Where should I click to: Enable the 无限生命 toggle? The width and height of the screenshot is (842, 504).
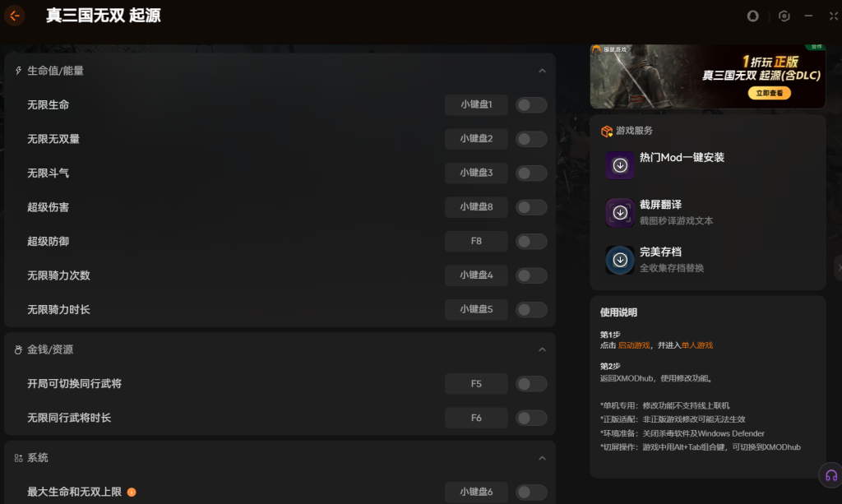coord(531,105)
